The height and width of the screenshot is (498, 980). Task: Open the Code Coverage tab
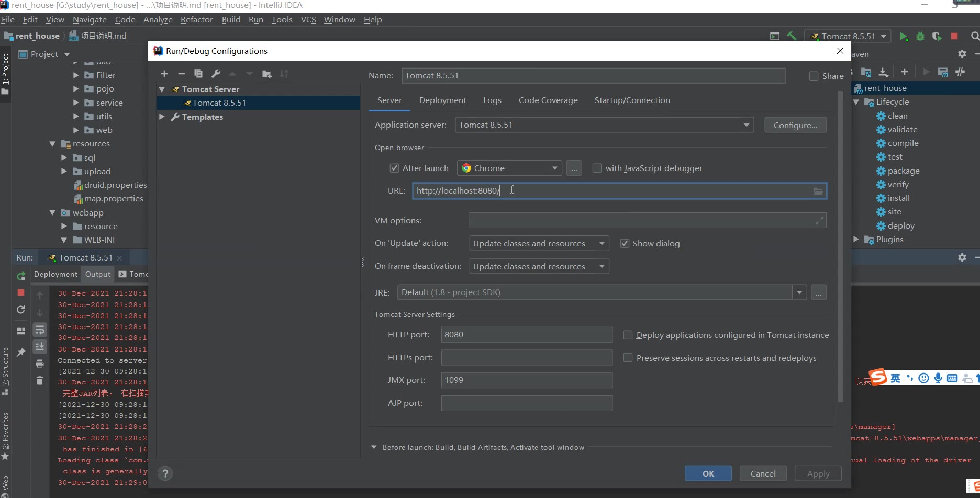[548, 100]
